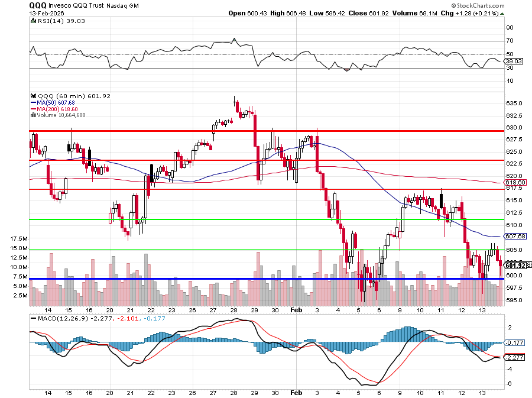Click the 13-Feb-2026 date text
The height and width of the screenshot is (398, 532).
[x=47, y=12]
